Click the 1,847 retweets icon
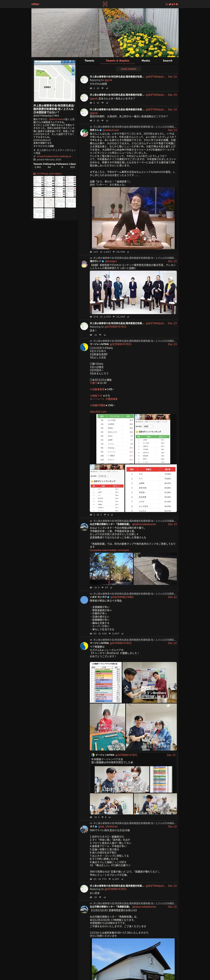The height and width of the screenshot is (980, 210). (x=102, y=252)
